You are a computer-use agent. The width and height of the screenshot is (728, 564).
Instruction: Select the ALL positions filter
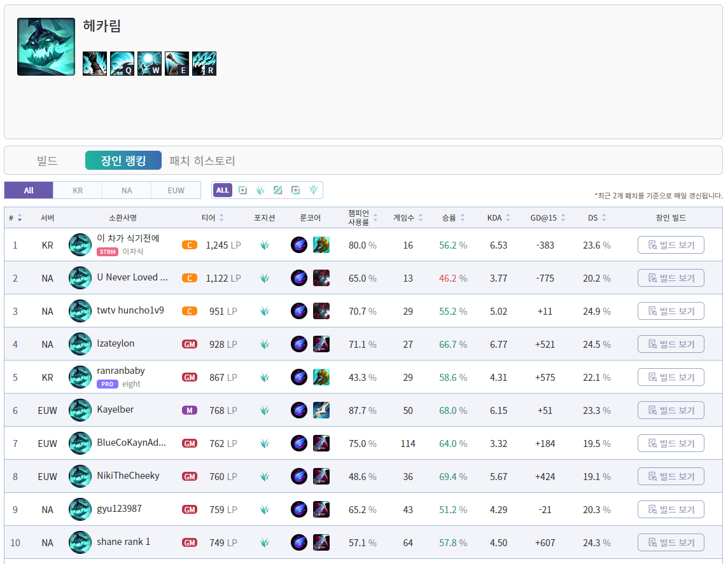[222, 190]
